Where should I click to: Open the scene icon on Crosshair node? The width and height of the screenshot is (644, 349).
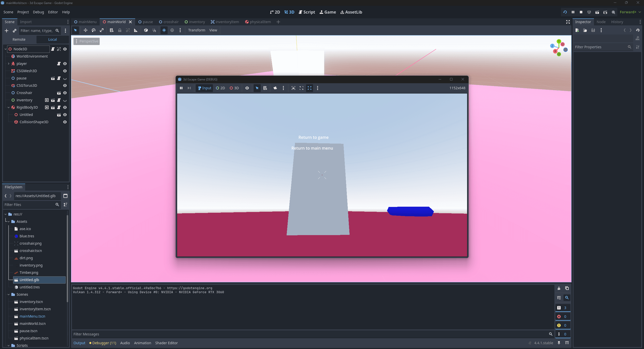coord(59,93)
